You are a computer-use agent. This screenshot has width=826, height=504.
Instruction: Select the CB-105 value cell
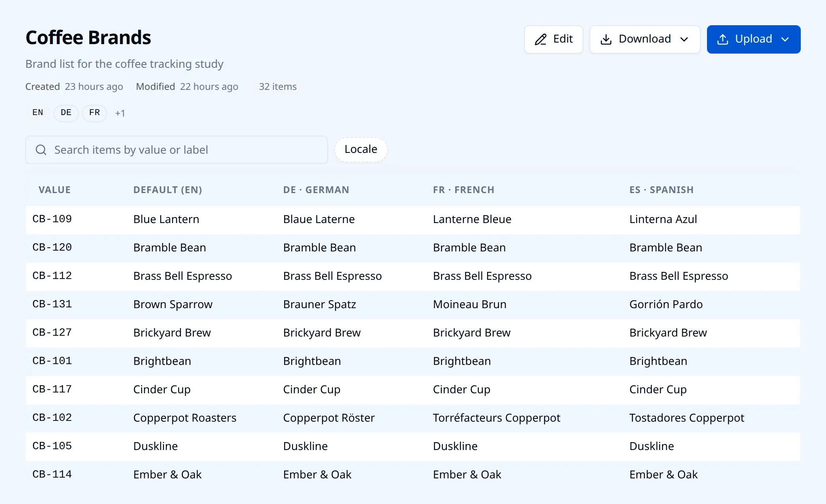[52, 446]
